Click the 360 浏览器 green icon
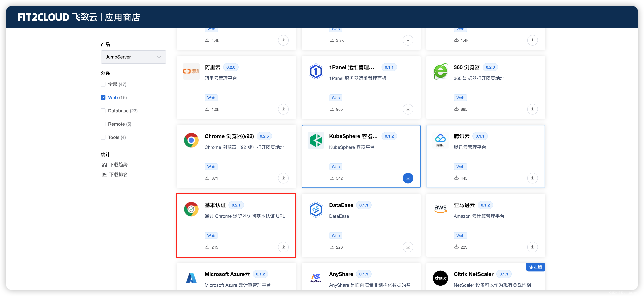This screenshot has height=296, width=644. tap(440, 71)
